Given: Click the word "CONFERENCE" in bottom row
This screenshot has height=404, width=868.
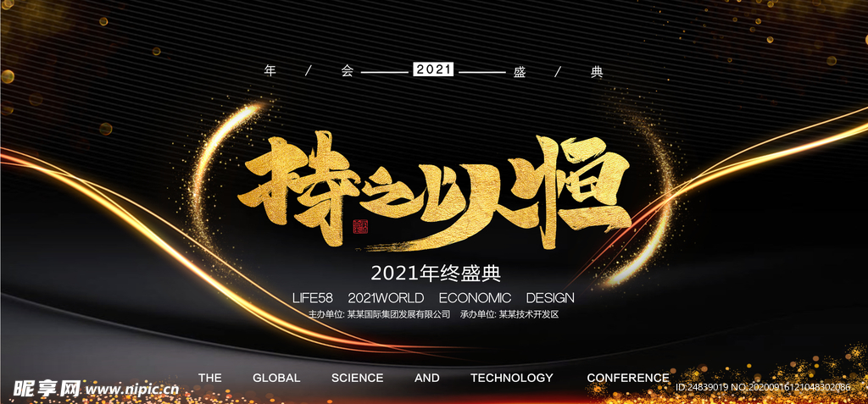Looking at the screenshot, I should pos(628,378).
